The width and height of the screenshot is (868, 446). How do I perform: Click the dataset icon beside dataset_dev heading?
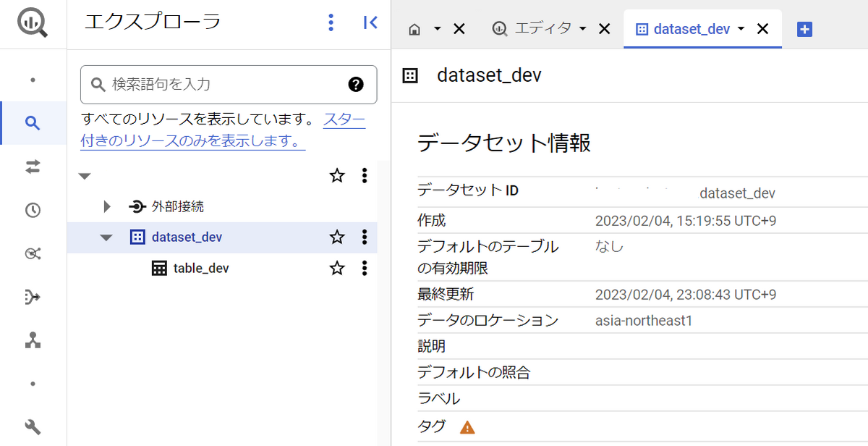point(410,75)
